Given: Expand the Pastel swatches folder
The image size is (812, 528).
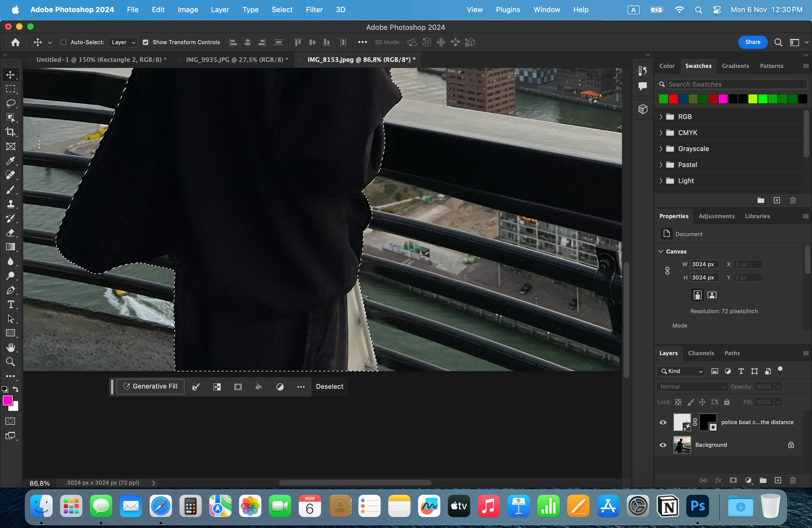Looking at the screenshot, I should click(661, 165).
